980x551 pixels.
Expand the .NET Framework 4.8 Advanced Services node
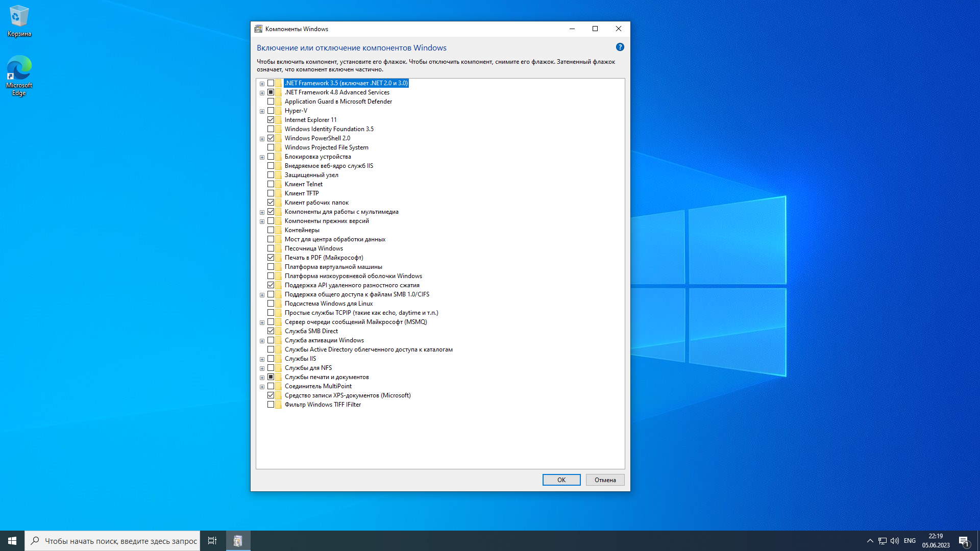coord(262,93)
